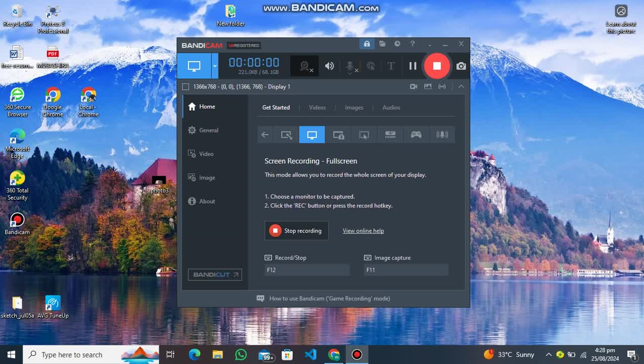This screenshot has height=364, width=644.
Task: Click the video camera icon in the status bar
Action: [x=413, y=86]
